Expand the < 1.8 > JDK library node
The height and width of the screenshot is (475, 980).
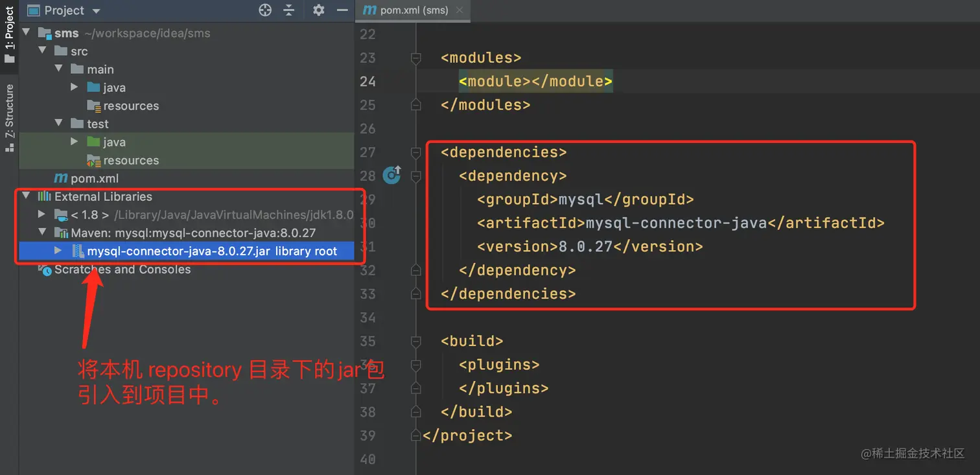point(42,214)
